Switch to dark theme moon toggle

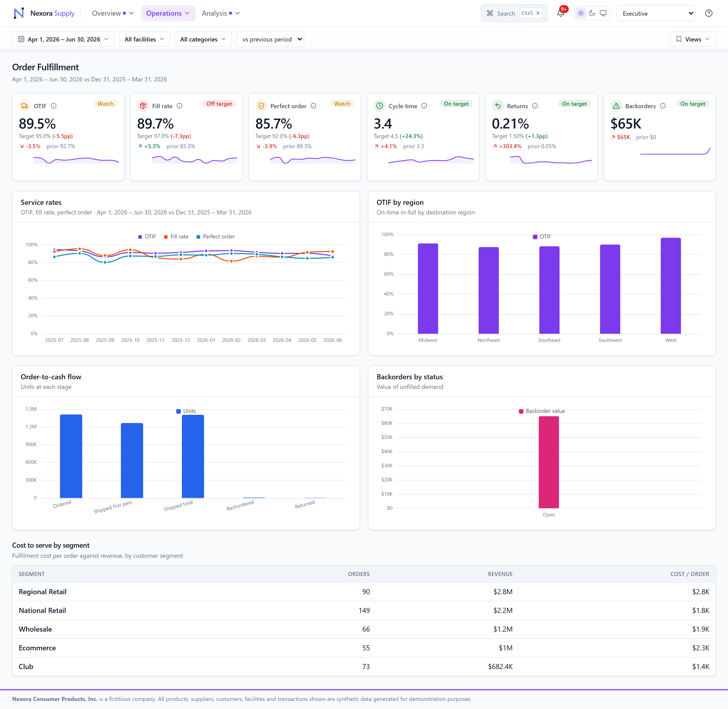[x=592, y=13]
